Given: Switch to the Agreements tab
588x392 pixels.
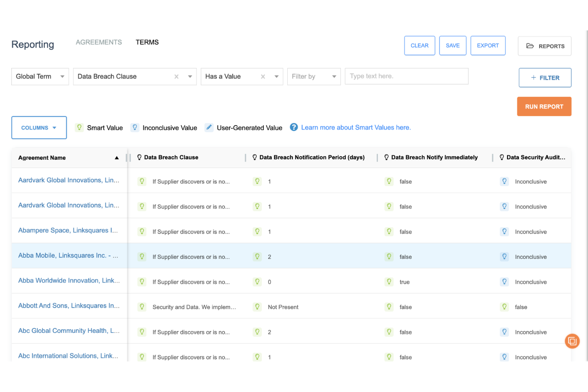Looking at the screenshot, I should coord(99,42).
